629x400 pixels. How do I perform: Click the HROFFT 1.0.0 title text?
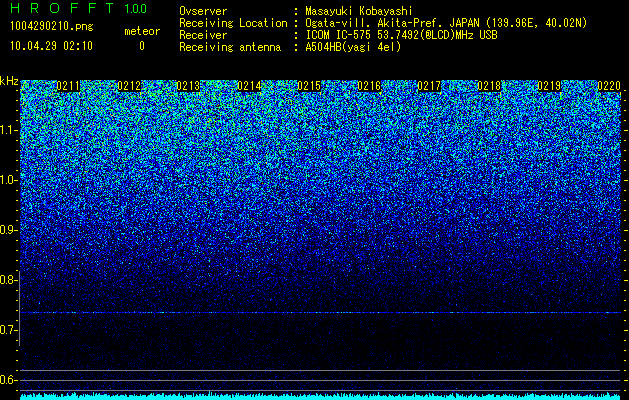78,8
